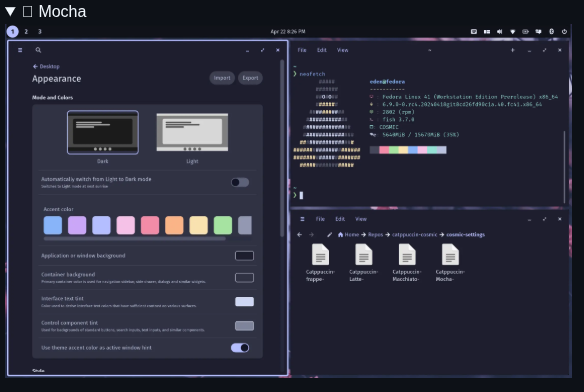Viewport: 584px width, 392px height.
Task: Open the power menu icon
Action: click(564, 32)
